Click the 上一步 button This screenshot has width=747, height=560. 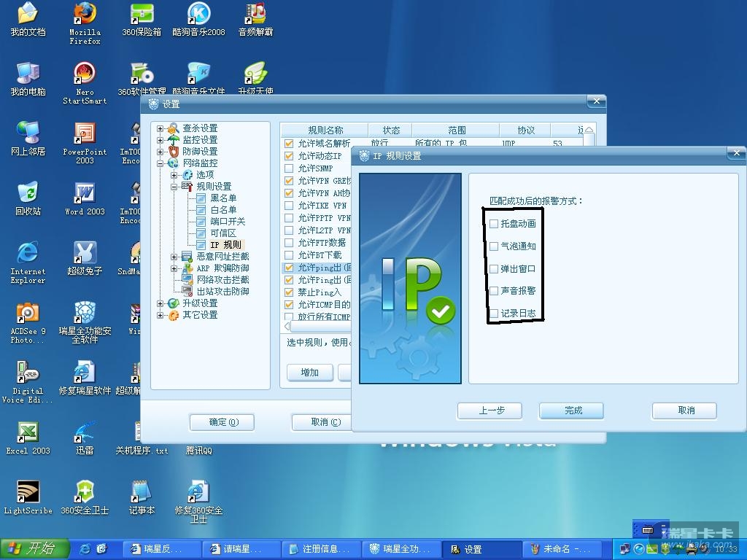(x=490, y=411)
